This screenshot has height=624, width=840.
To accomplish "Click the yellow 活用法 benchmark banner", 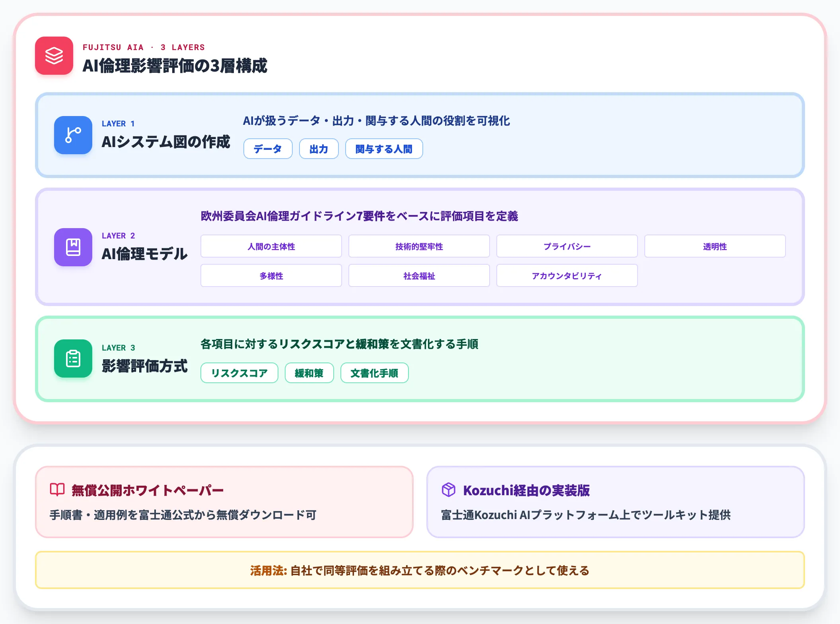I will [x=420, y=570].
